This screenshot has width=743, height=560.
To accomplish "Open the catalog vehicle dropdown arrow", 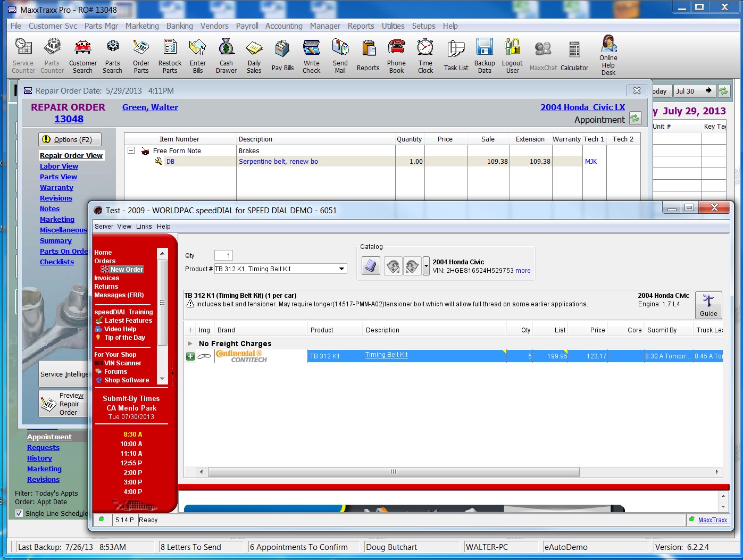I will click(426, 265).
